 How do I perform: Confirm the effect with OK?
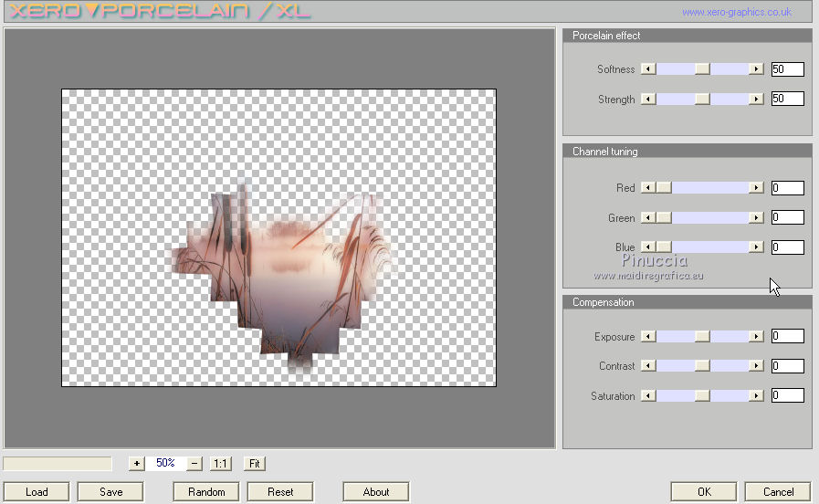pos(703,492)
